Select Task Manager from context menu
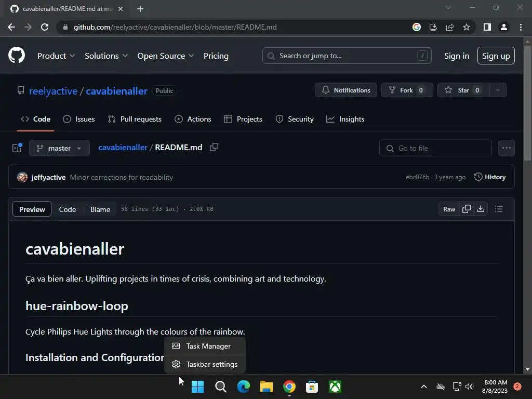This screenshot has width=532, height=399. click(x=205, y=346)
